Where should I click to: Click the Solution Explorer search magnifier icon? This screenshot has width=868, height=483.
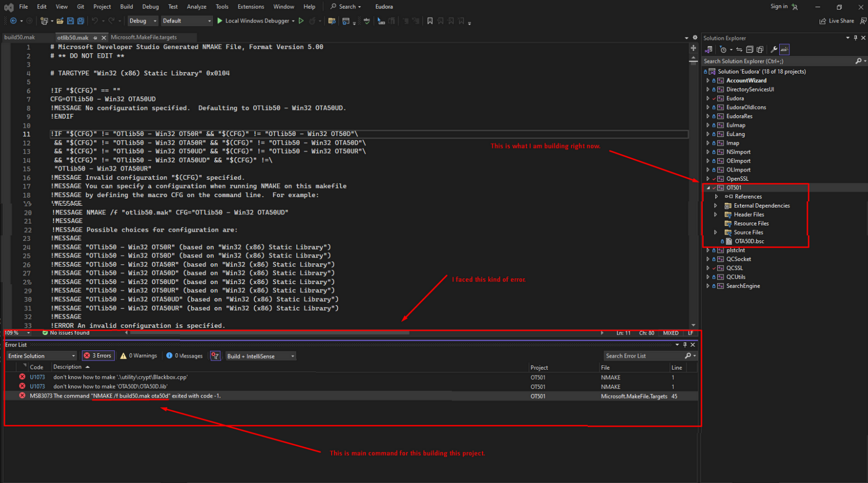coord(858,61)
